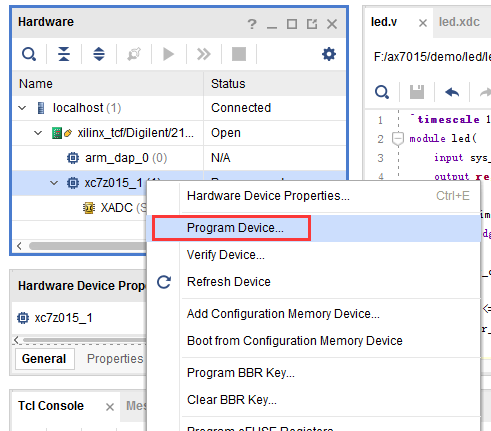Switch to the led.xdc tab
Screen dimensions: 491x431
[x=459, y=22]
